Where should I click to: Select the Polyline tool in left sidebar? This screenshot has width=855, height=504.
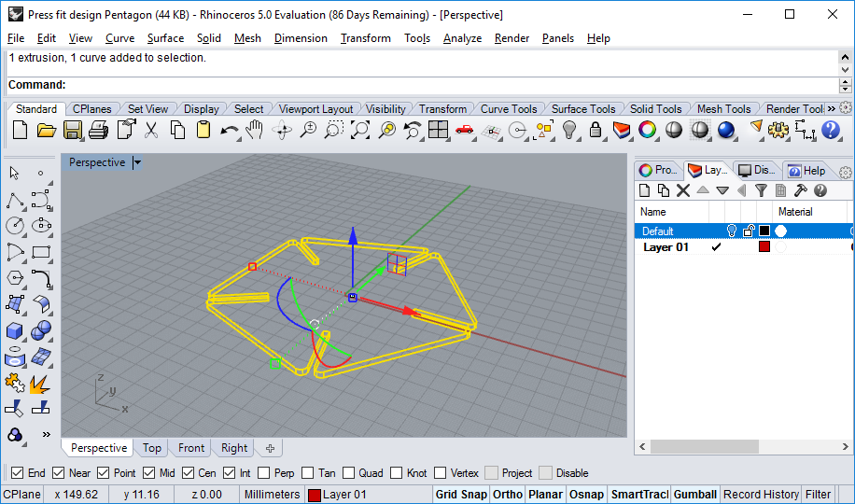pos(15,200)
